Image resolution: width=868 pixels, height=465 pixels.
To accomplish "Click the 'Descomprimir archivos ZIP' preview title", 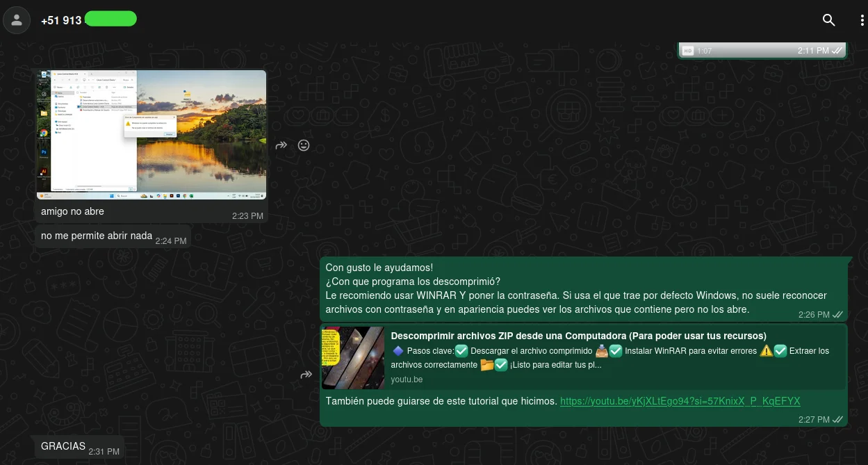I will [578, 336].
